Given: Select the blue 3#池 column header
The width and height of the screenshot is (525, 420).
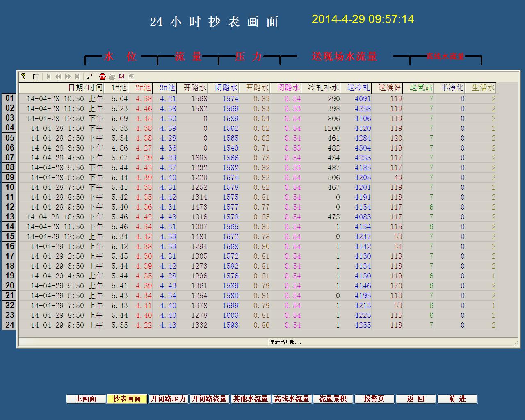Looking at the screenshot, I should point(165,88).
